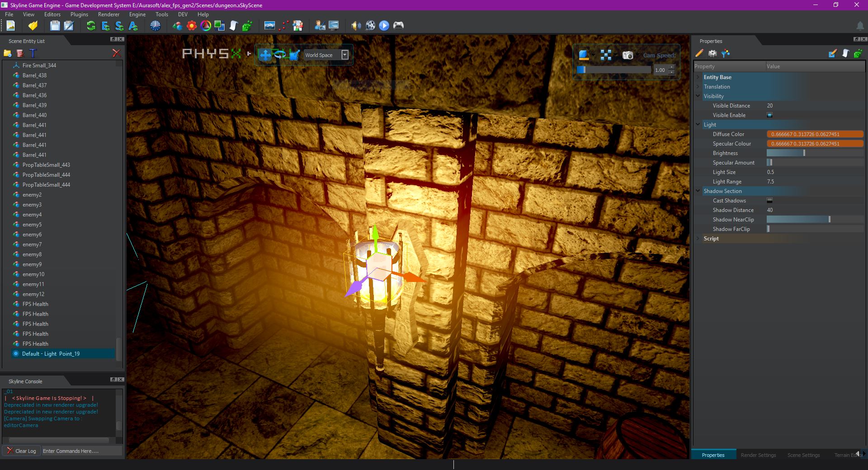Select enemy7 in the entity list
This screenshot has height=470, width=868.
[32, 244]
